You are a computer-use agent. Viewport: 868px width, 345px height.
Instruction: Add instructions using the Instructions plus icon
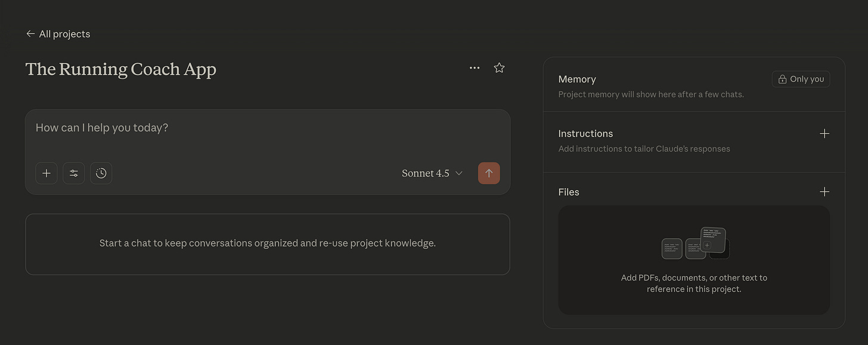824,134
